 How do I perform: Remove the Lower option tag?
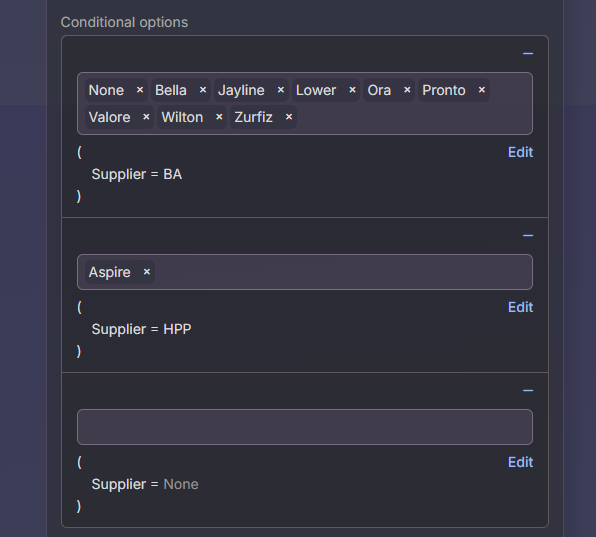352,90
